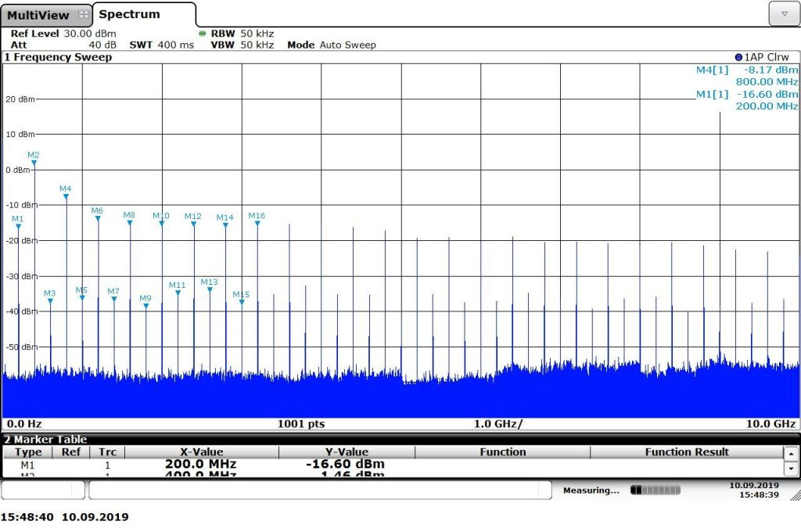Viewport: 801px width, 532px height.
Task: Select marker M12 on the spectrum
Action: pyautogui.click(x=194, y=224)
